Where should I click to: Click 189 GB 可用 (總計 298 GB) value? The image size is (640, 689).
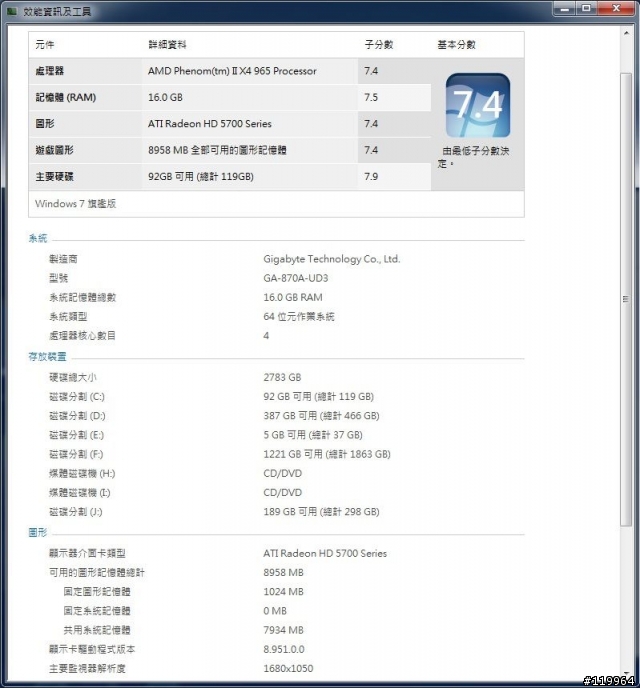point(321,511)
